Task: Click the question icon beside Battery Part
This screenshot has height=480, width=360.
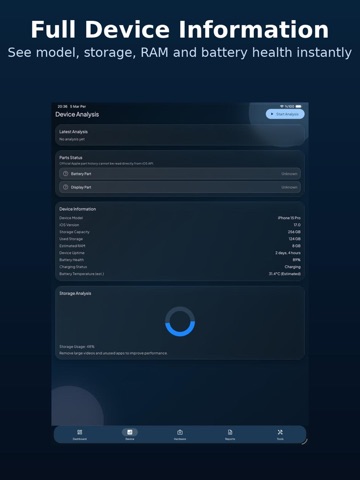Action: [66, 174]
